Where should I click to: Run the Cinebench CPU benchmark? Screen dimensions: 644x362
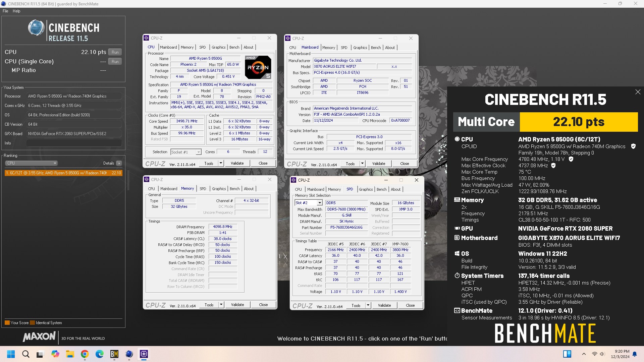click(x=115, y=52)
